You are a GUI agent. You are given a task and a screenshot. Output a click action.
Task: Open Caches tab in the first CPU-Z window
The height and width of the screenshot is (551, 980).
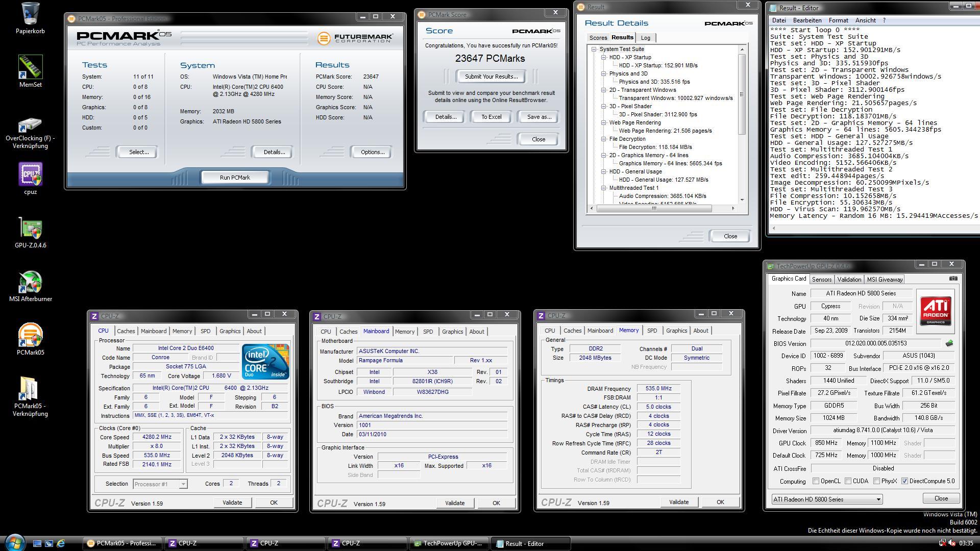(126, 331)
